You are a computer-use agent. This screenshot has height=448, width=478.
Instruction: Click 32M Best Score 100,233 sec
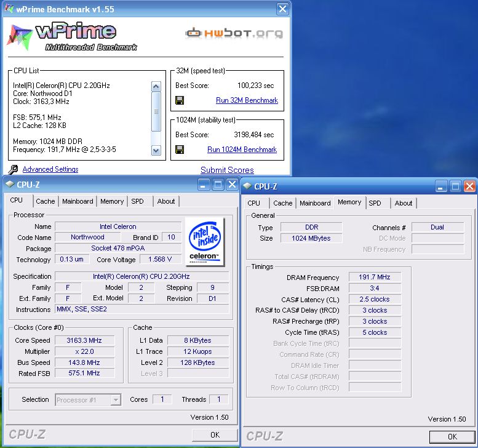coord(255,86)
